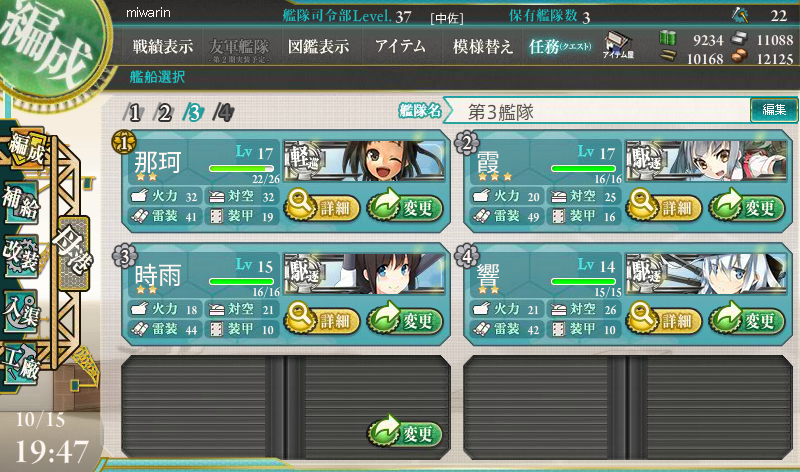The height and width of the screenshot is (472, 800).
Task: Click the large 編成 emblem at top-left
Action: [46, 43]
